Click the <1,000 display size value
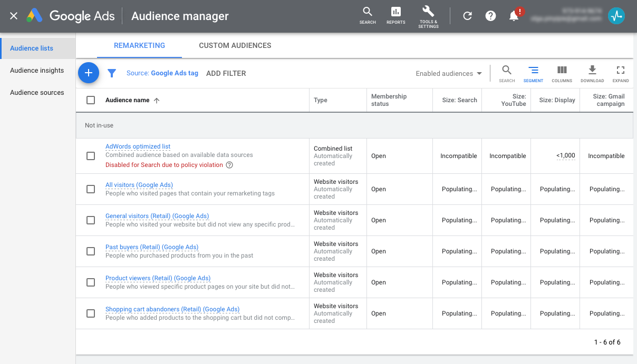 point(566,156)
